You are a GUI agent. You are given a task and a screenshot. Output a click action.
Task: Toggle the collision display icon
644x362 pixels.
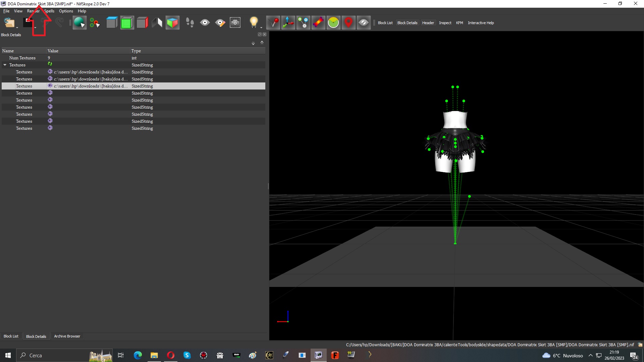[319, 23]
